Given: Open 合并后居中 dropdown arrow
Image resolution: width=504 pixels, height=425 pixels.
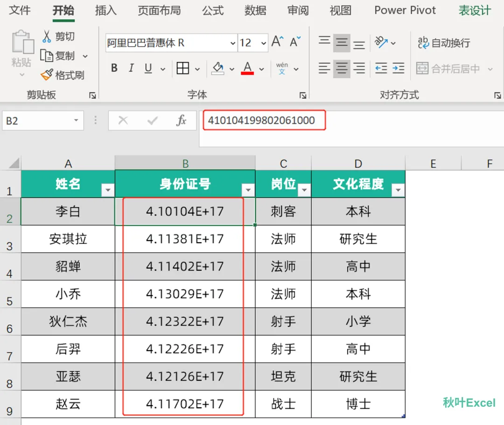Looking at the screenshot, I should (x=490, y=69).
